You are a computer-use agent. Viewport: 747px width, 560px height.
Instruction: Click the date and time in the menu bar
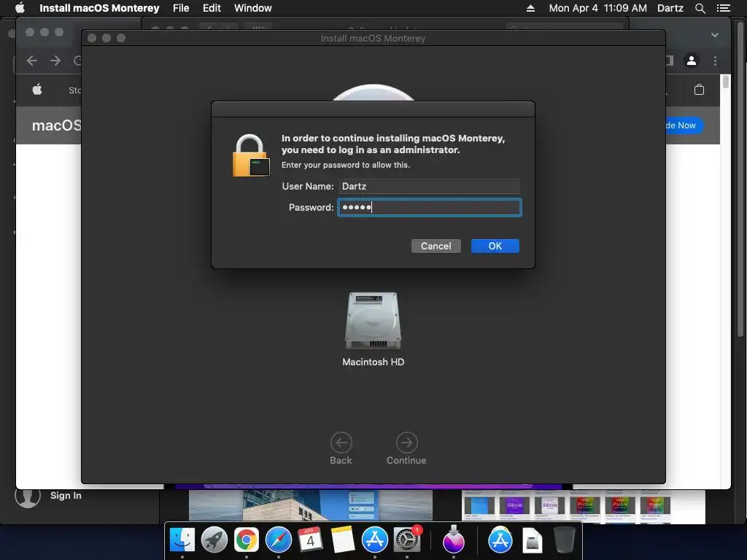tap(598, 8)
